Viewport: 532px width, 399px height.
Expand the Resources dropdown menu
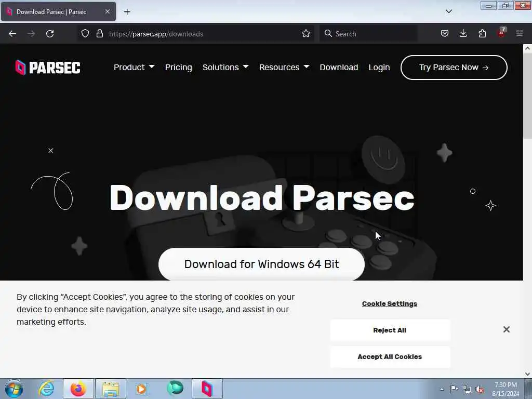coord(284,68)
